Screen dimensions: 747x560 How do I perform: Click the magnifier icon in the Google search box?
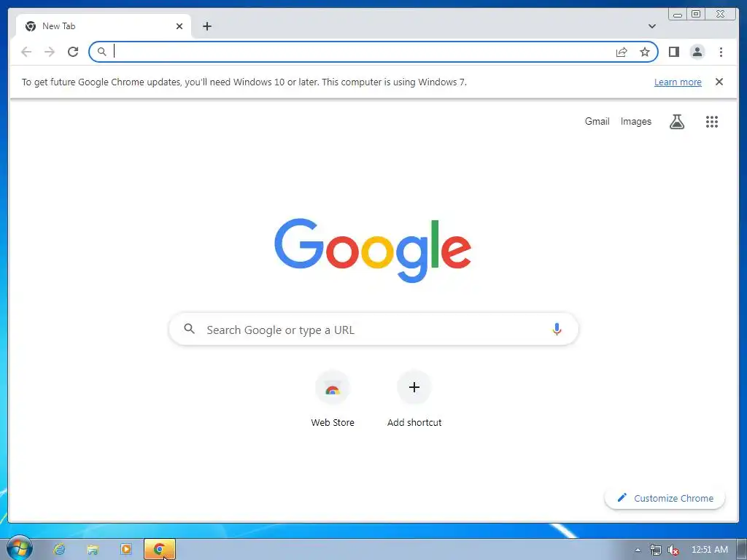pos(189,329)
